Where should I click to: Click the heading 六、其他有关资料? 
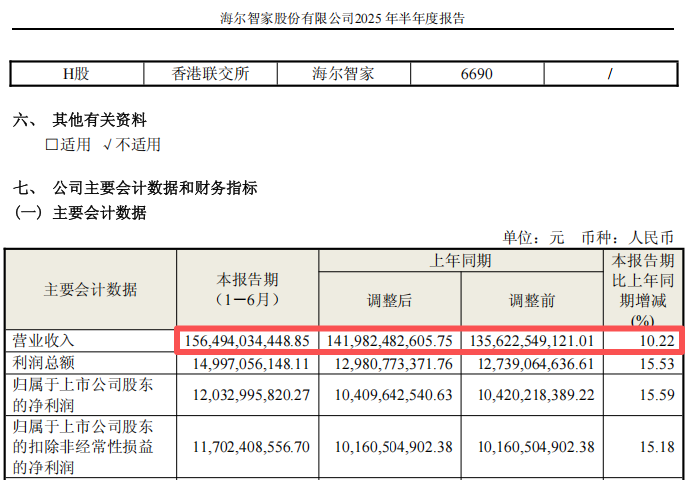point(80,120)
